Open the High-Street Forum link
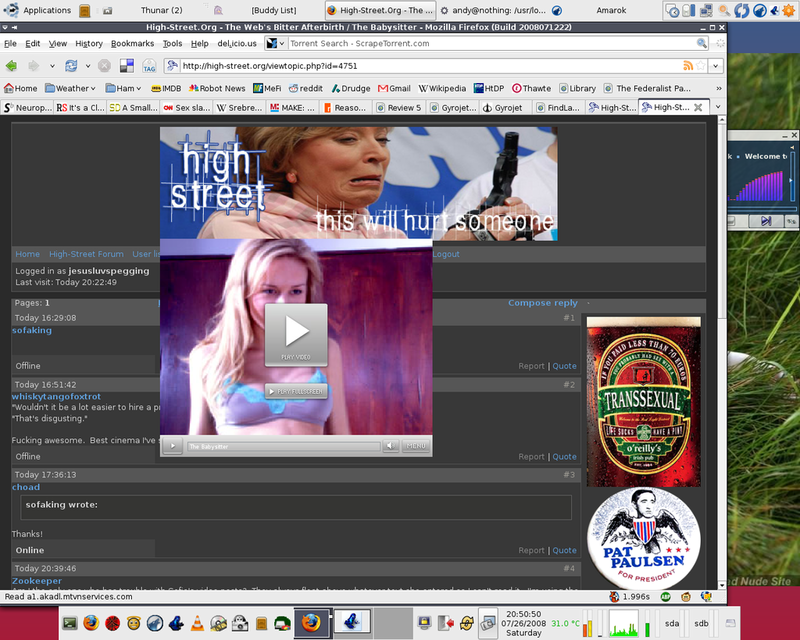 point(86,254)
